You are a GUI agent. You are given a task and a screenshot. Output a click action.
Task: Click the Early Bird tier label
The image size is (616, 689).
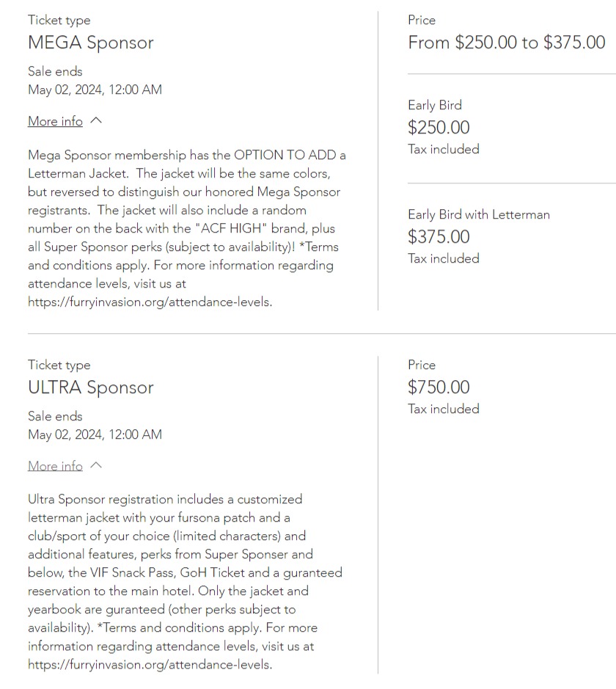pos(435,105)
